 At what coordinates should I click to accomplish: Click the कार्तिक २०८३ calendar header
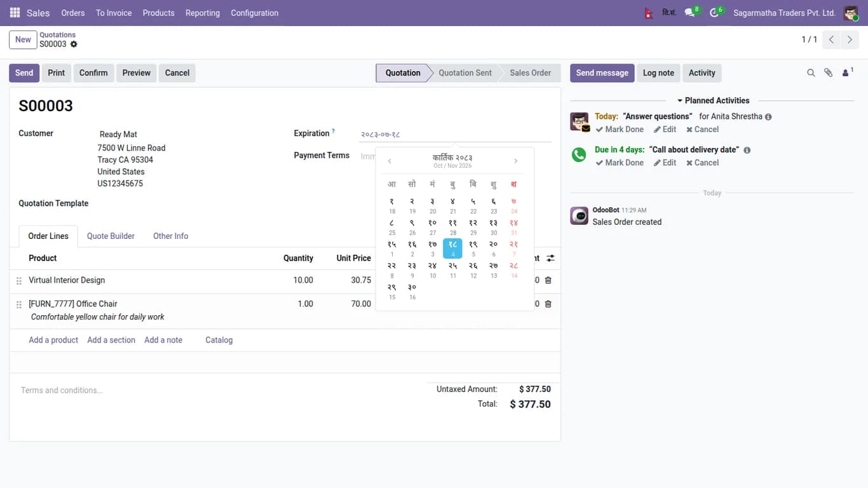click(452, 158)
